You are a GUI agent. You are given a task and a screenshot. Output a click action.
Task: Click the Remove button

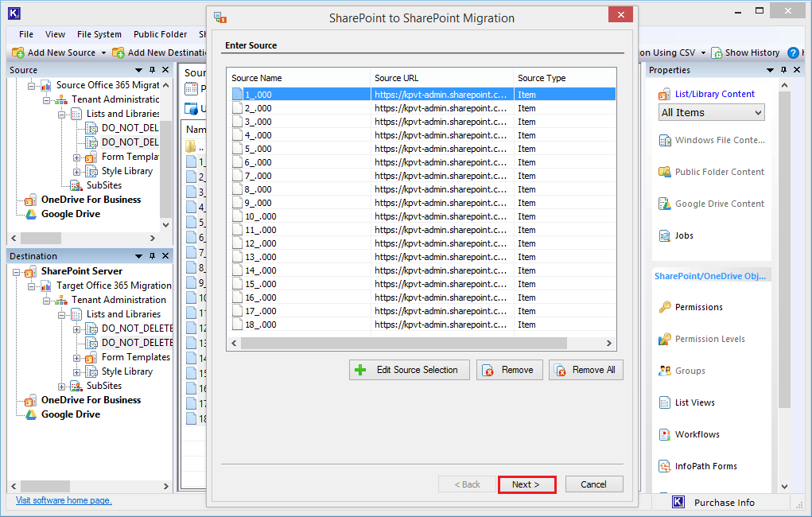pos(509,370)
